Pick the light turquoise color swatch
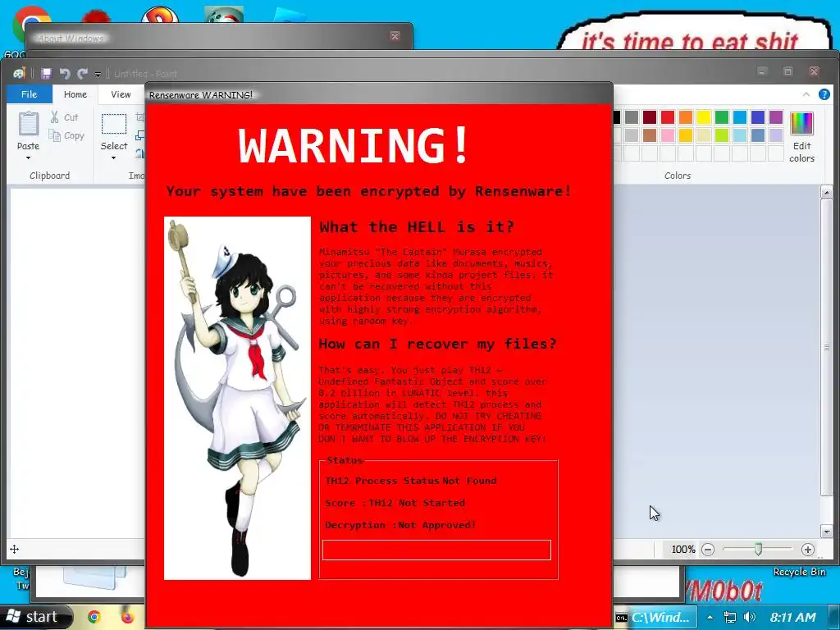 (740, 135)
